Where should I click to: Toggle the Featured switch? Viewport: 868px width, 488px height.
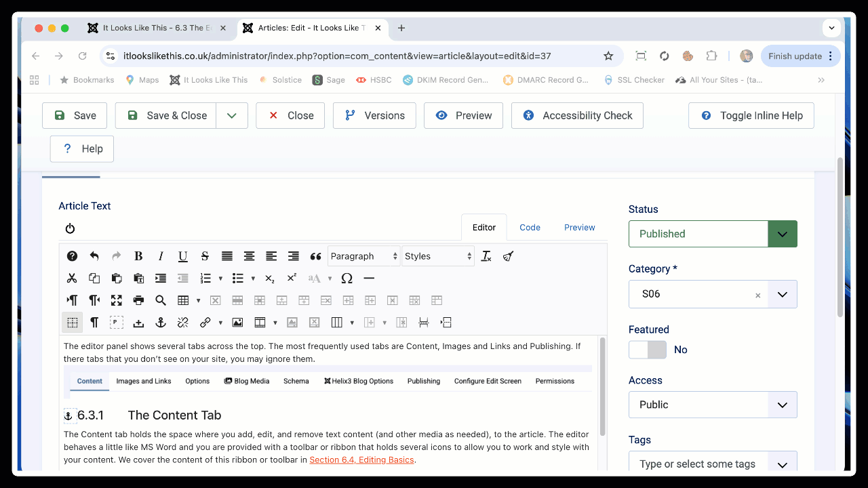click(647, 350)
